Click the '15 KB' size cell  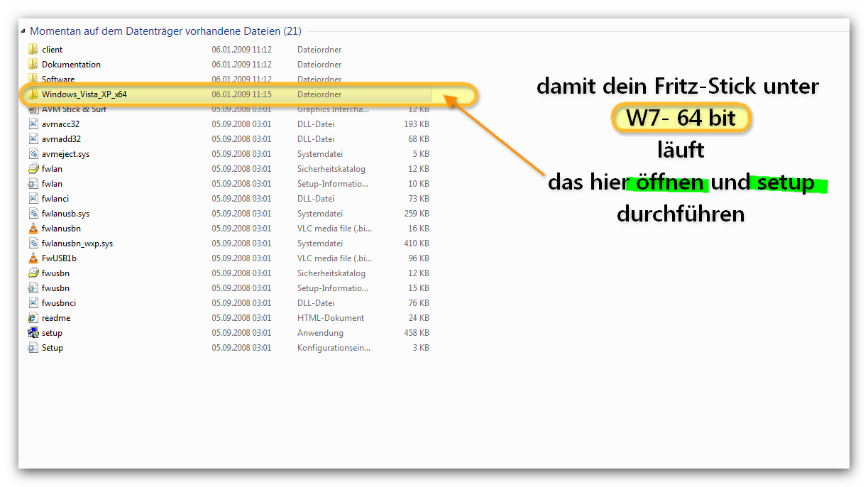[x=418, y=288]
